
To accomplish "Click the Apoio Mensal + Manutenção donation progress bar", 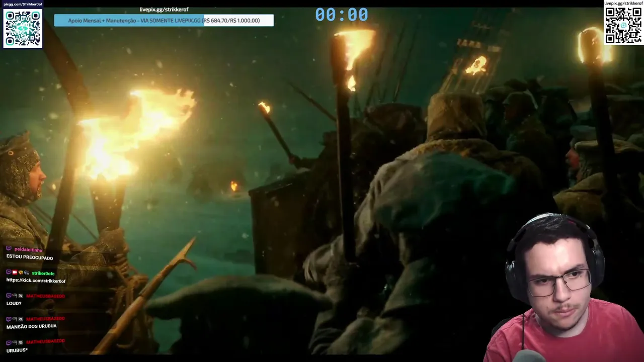I will point(164,21).
